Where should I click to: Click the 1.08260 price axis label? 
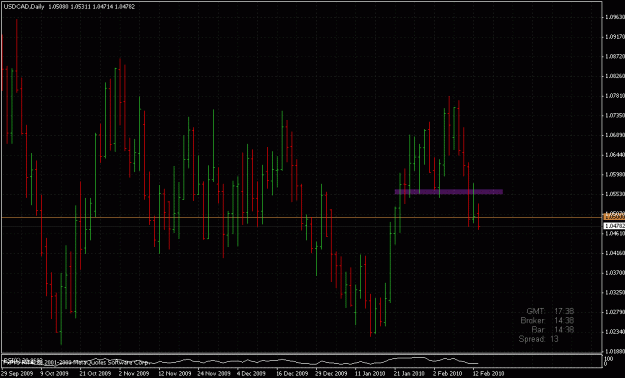click(x=615, y=76)
